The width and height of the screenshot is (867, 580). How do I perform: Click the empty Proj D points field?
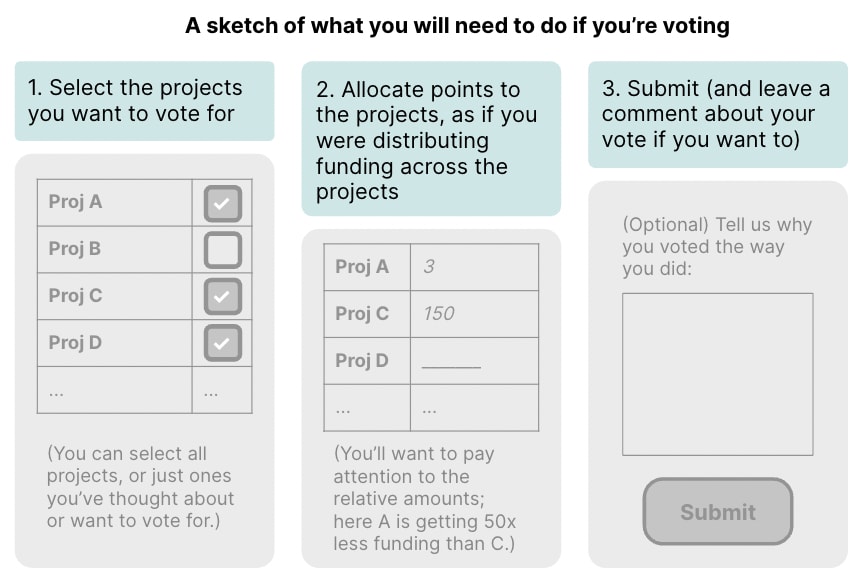pyautogui.click(x=474, y=361)
